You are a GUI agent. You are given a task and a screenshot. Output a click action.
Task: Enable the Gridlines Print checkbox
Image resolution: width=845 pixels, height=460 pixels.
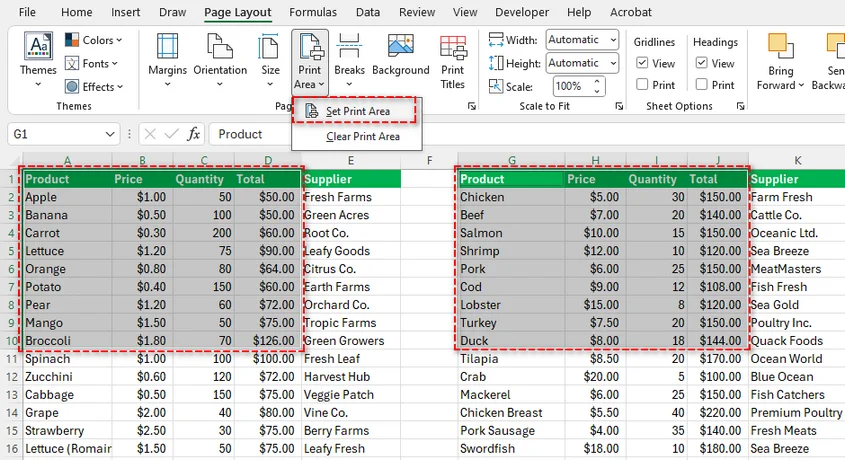click(x=642, y=86)
